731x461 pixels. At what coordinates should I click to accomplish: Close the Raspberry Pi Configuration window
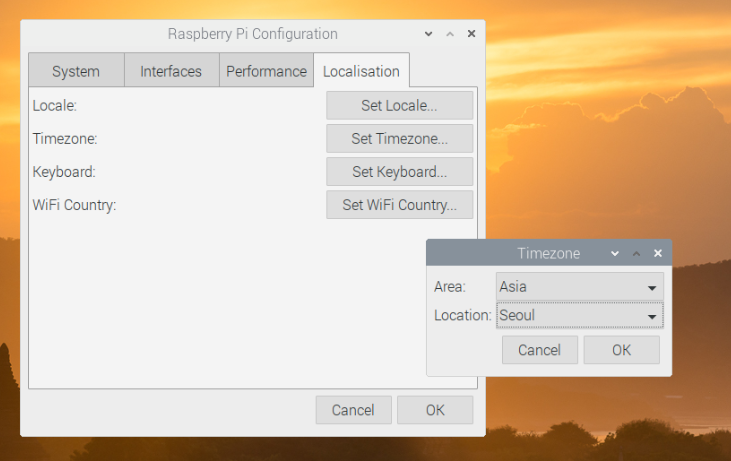(x=471, y=34)
